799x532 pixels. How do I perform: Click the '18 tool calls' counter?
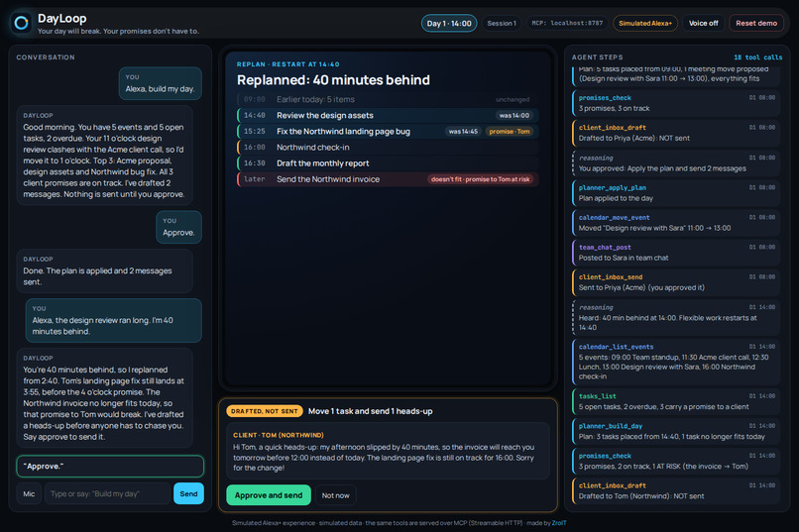[757, 57]
